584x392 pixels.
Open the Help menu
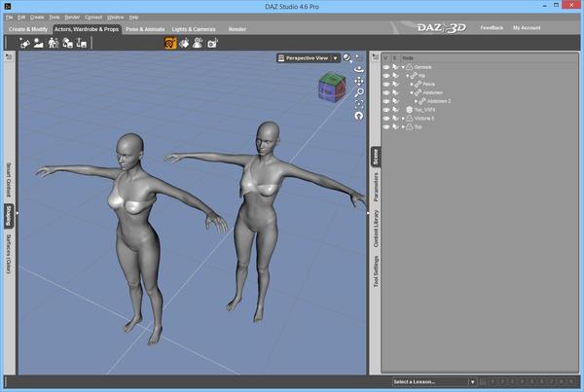133,18
